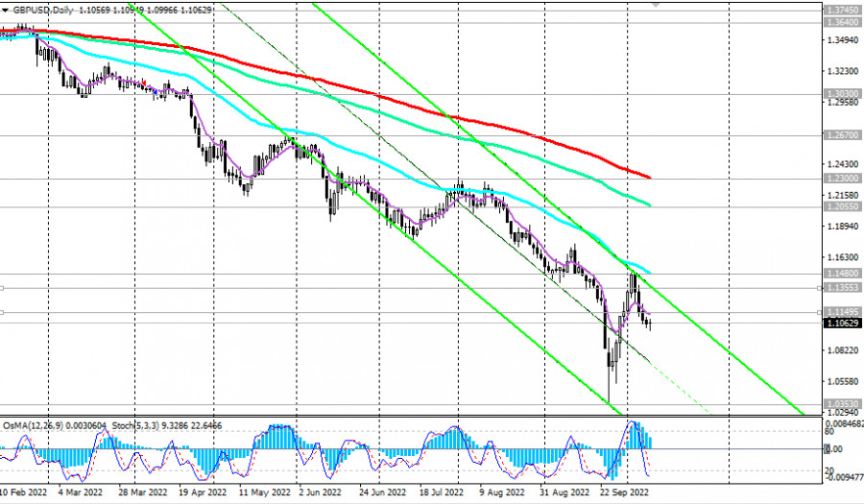Click the triangle icon before GBPUSD,Daily
864x504 pixels.
[x=6, y=9]
